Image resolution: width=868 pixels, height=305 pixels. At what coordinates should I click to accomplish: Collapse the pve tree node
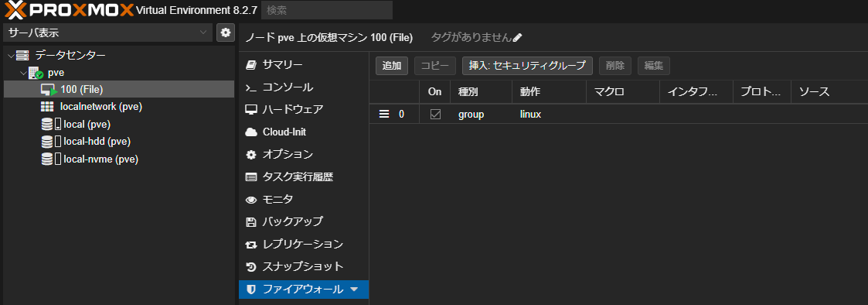23,73
